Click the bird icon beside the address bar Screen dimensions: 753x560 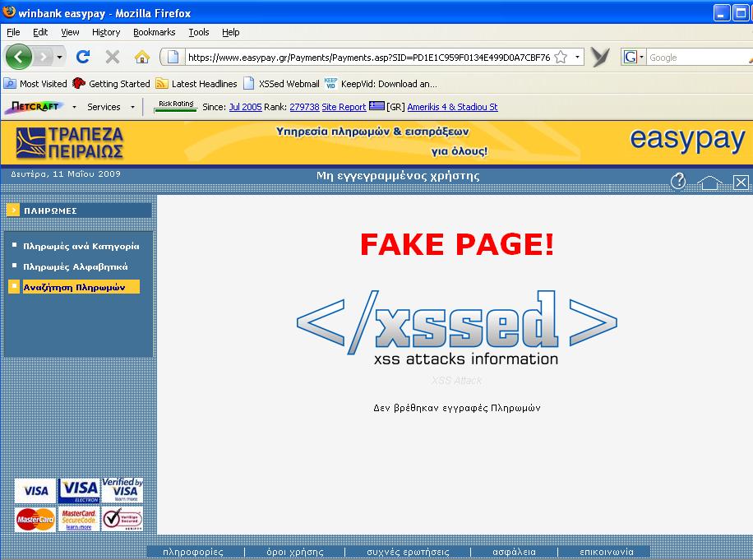[x=600, y=58]
